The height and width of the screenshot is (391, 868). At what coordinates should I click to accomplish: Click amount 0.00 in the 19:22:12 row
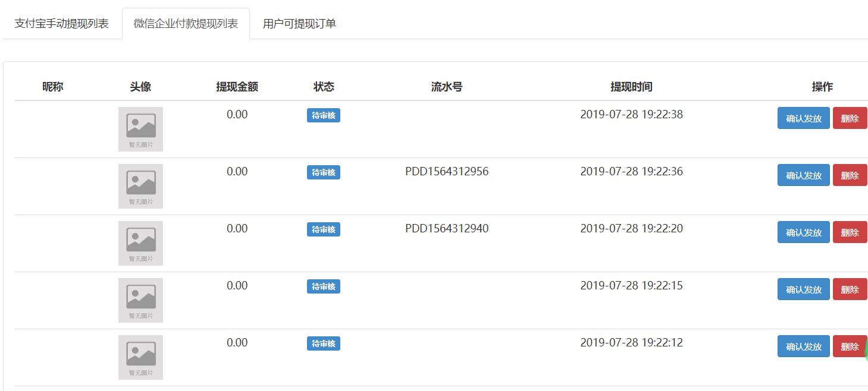(x=237, y=343)
